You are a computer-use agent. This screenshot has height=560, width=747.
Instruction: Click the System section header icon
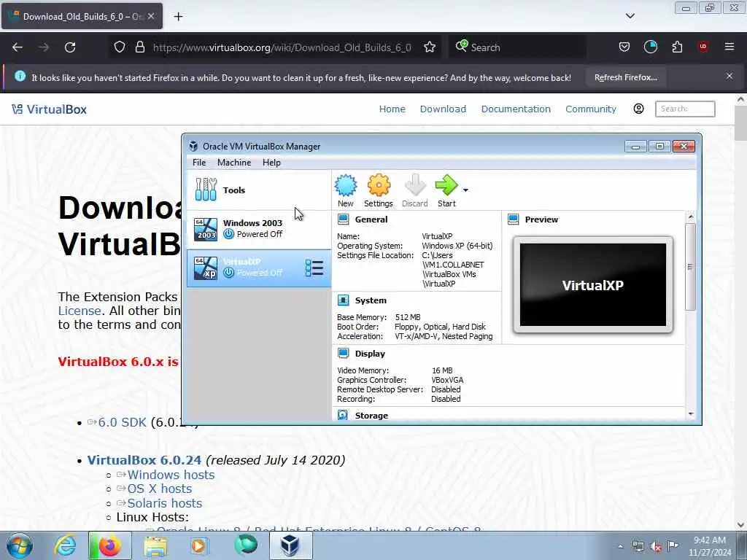pyautogui.click(x=343, y=300)
